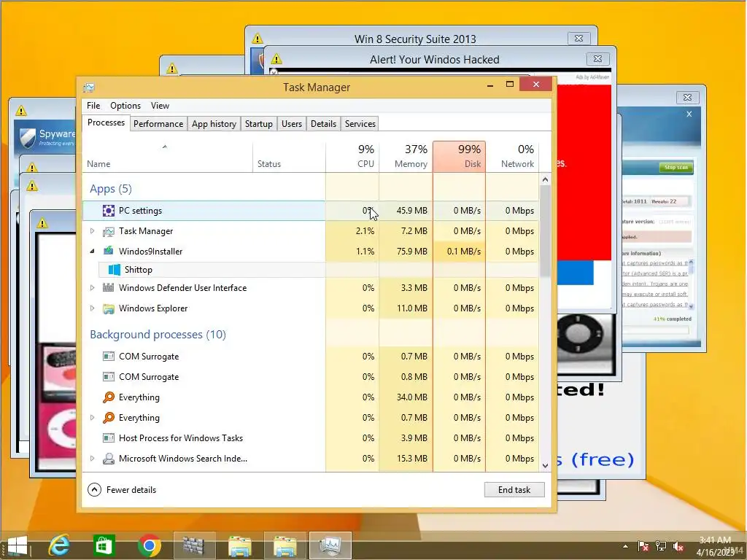The image size is (747, 560).
Task: Click the Task Manager process icon
Action: [x=109, y=231]
